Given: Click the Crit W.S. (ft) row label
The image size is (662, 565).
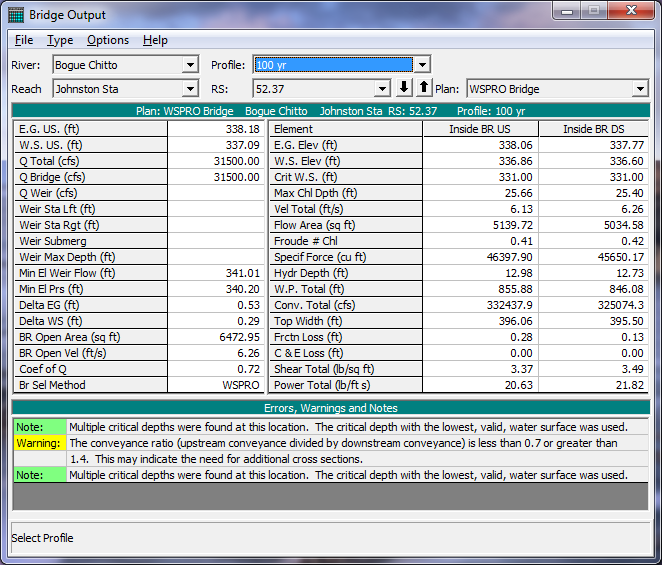Looking at the screenshot, I should coord(346,177).
